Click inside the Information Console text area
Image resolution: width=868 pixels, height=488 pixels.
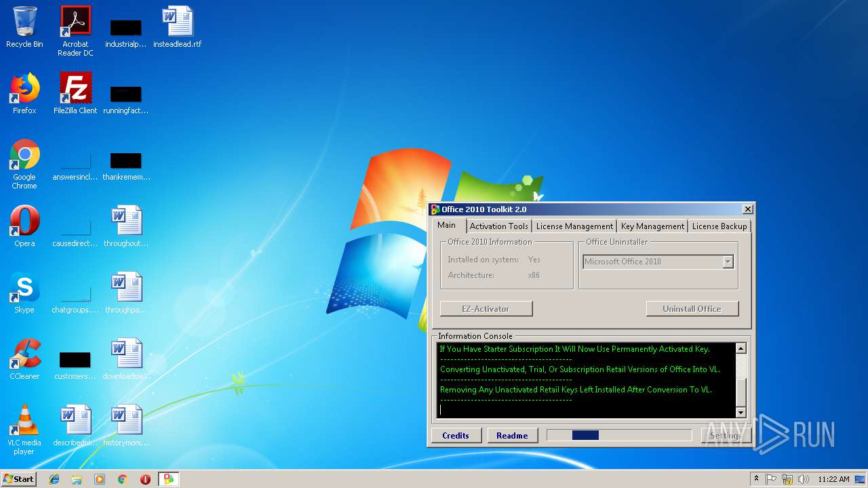(x=586, y=380)
